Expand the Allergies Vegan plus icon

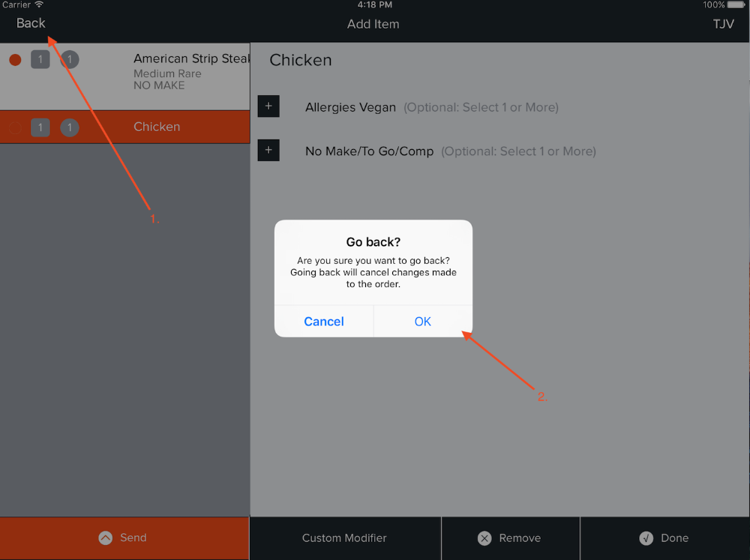(268, 106)
